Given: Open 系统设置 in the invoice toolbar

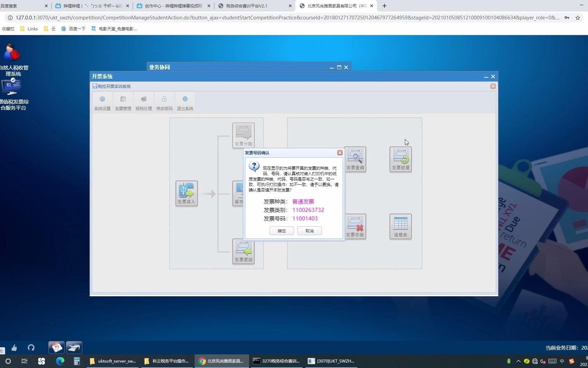Looking at the screenshot, I should point(102,102).
